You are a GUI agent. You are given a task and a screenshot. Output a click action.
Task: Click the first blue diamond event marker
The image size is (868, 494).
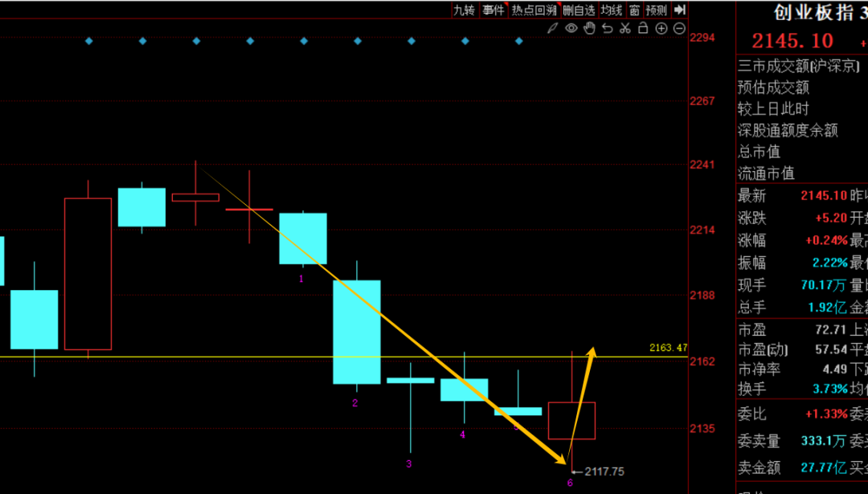click(88, 41)
